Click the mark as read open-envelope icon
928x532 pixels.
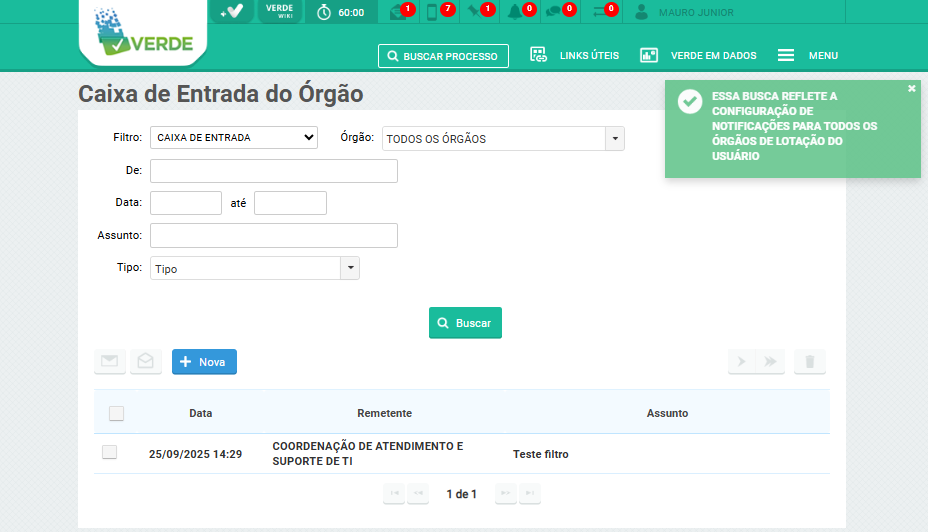tap(146, 362)
